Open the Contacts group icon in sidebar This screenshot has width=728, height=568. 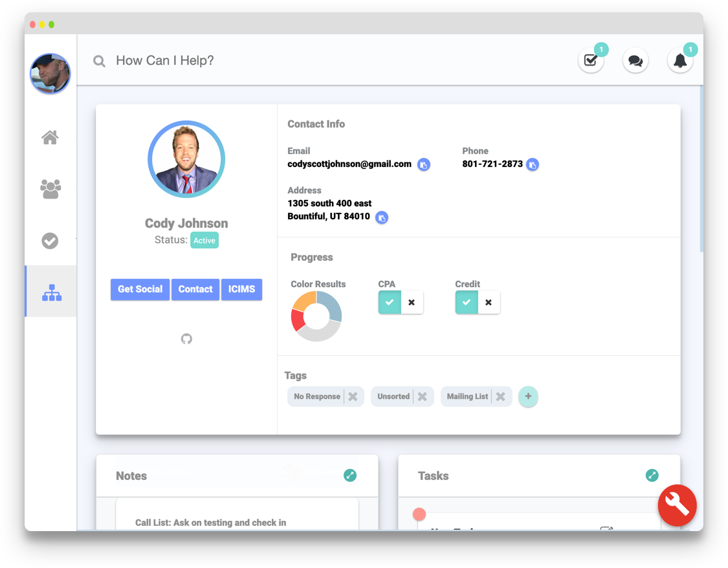(50, 189)
